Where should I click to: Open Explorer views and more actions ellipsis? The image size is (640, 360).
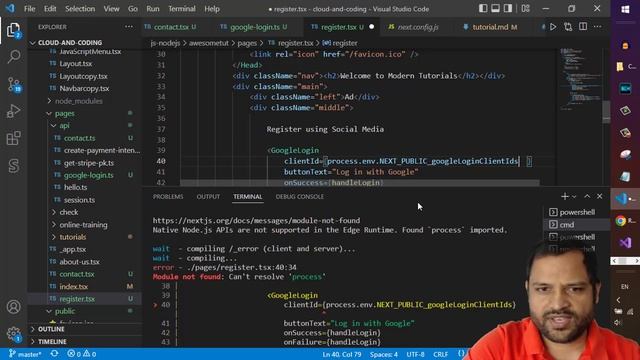pyautogui.click(x=129, y=27)
